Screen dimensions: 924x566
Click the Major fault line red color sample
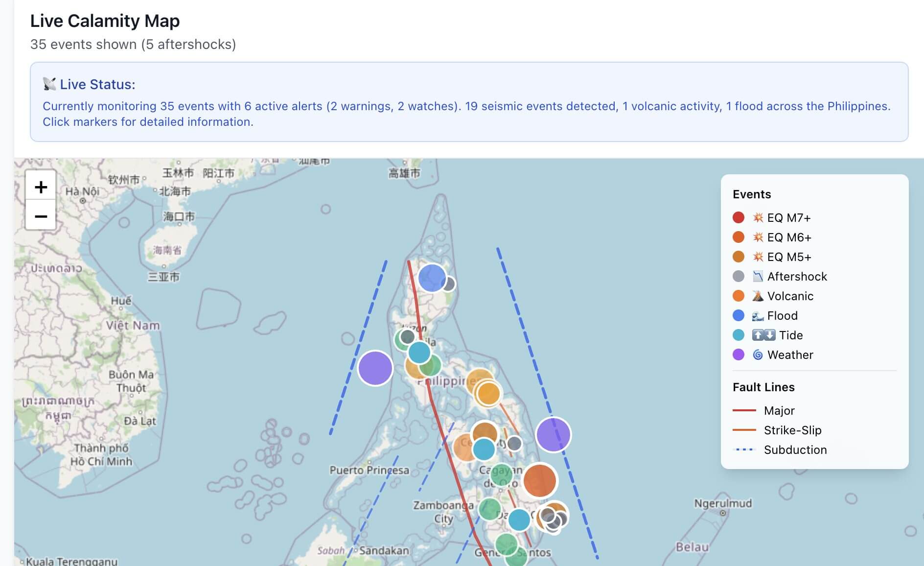point(745,411)
